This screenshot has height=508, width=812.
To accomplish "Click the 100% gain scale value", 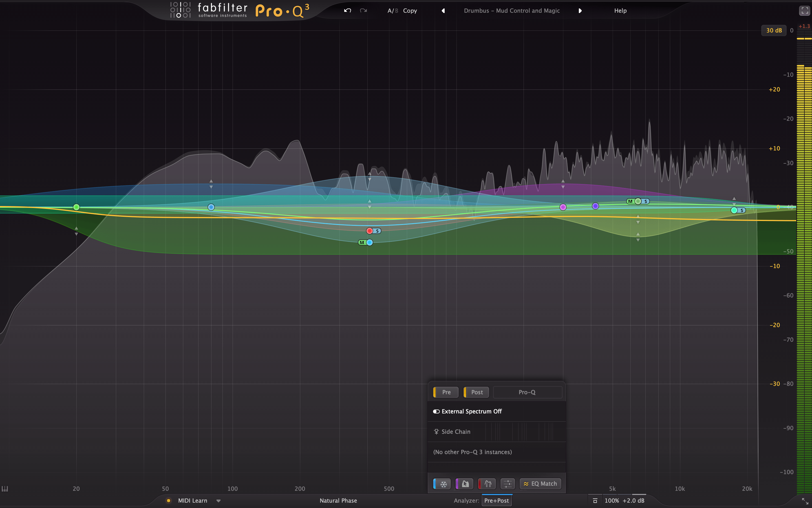I will (x=612, y=501).
